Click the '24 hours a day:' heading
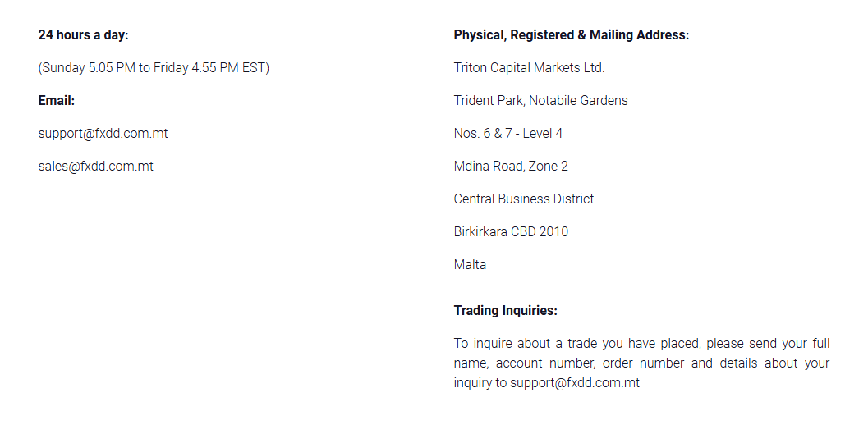 83,34
